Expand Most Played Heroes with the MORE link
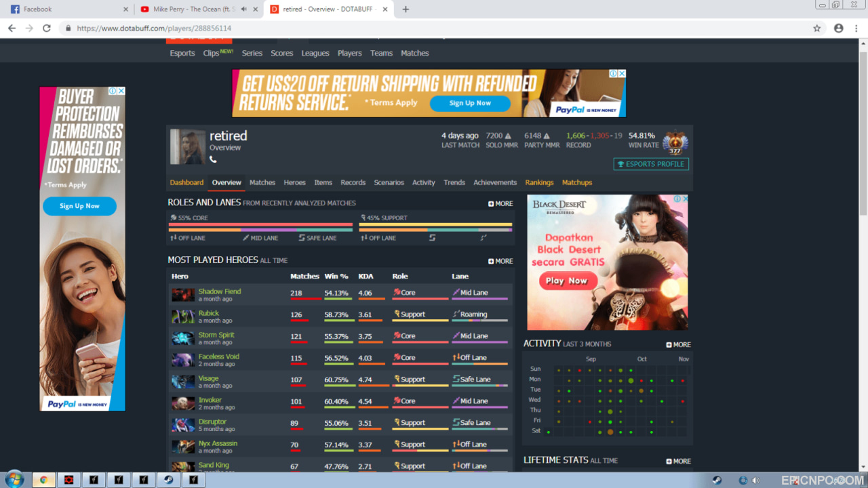This screenshot has height=488, width=868. point(500,261)
